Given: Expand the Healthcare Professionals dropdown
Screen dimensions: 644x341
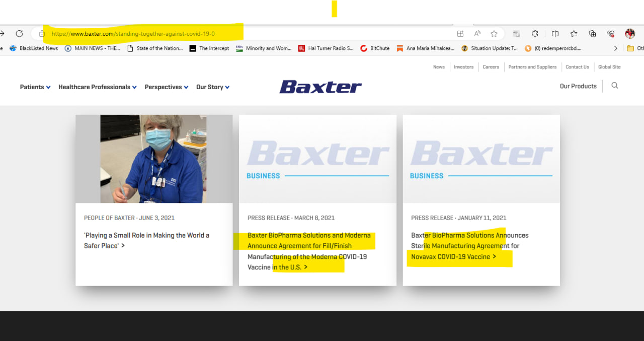Looking at the screenshot, I should point(98,87).
